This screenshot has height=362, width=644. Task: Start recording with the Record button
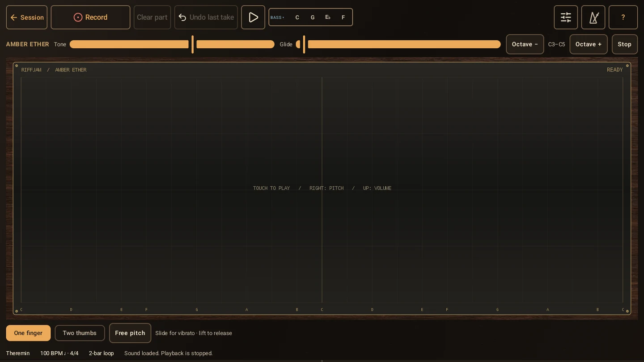pyautogui.click(x=90, y=17)
